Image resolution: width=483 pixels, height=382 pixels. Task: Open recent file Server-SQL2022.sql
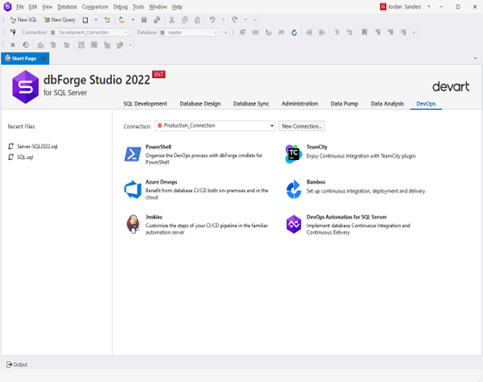(37, 146)
